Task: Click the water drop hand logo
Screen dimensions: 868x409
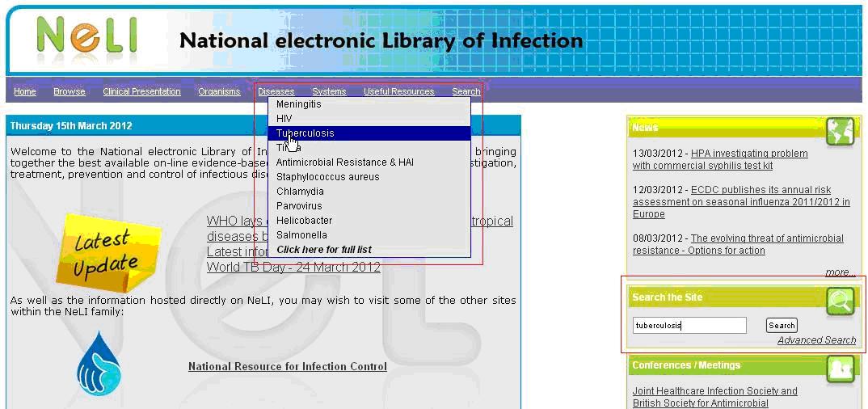Action: click(99, 365)
